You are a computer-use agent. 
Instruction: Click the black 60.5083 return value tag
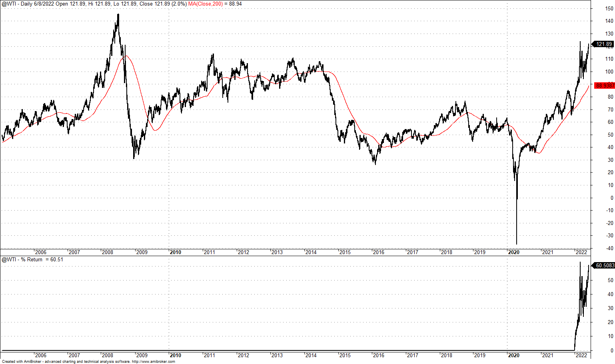click(604, 265)
